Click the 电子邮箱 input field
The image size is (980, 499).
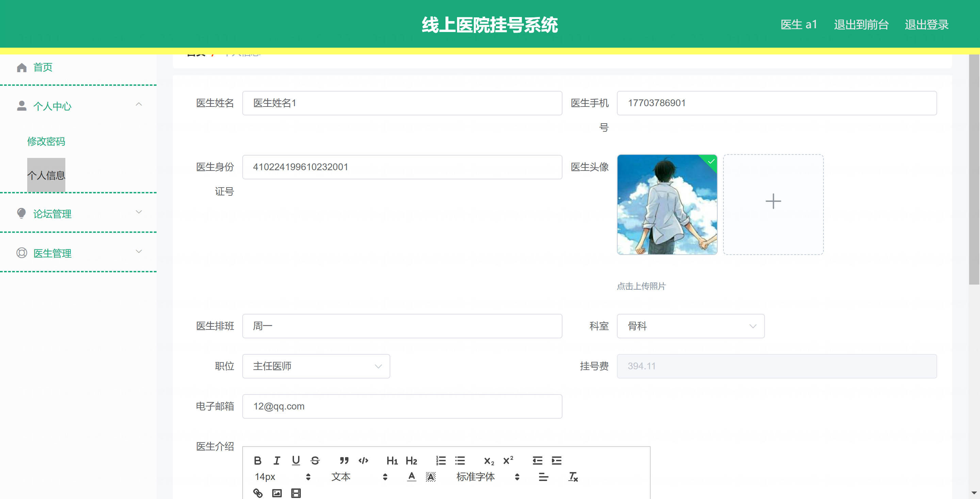pyautogui.click(x=402, y=406)
